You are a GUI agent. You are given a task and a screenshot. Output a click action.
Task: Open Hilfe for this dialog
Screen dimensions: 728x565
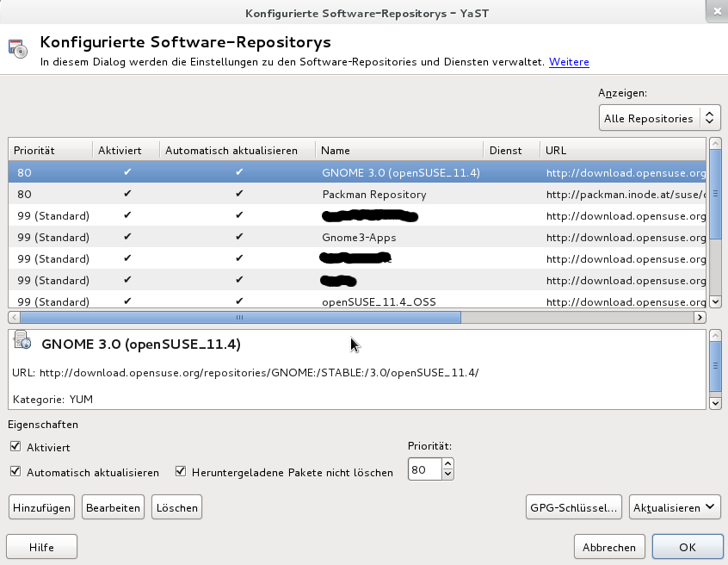(42, 547)
